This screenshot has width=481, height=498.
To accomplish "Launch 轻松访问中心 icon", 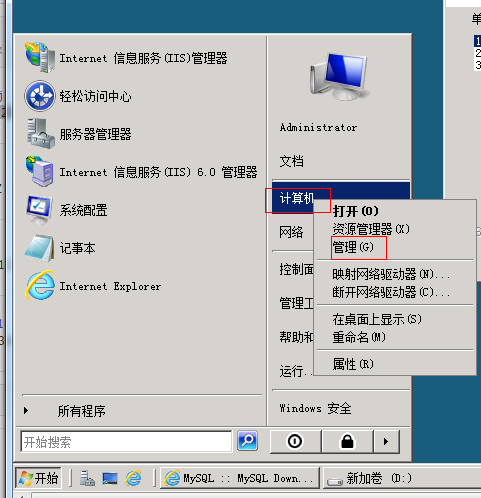I will [x=40, y=96].
